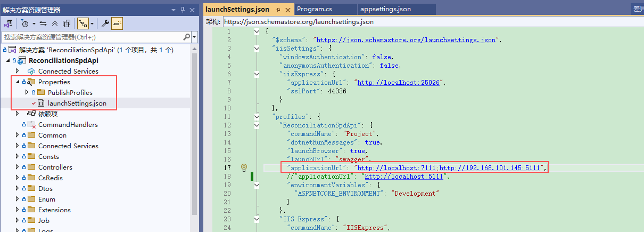Select the CommandHandlers tree item
This screenshot has height=232, width=644.
pyautogui.click(x=68, y=125)
